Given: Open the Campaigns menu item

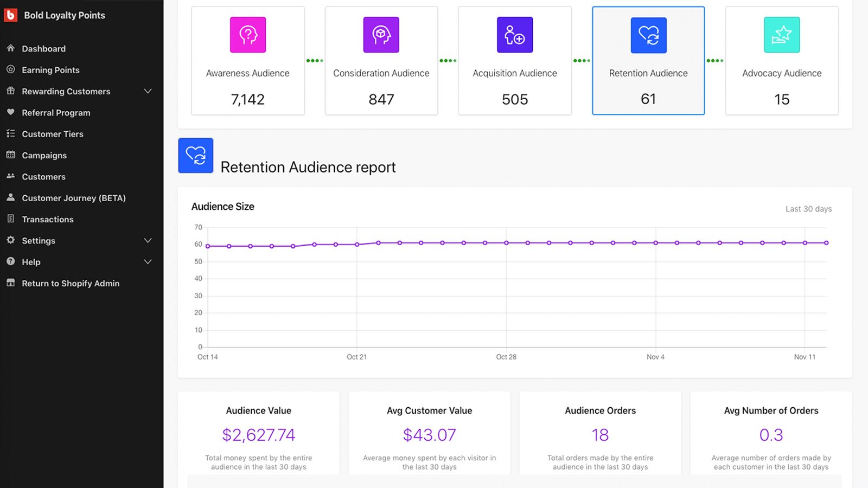Looking at the screenshot, I should point(44,155).
